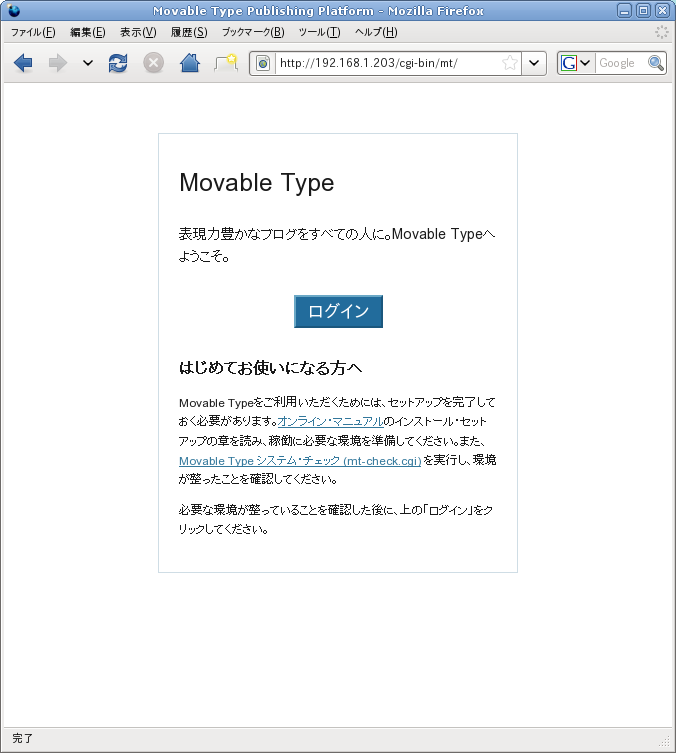Open the ファイル(F) menu
This screenshot has height=753, width=676.
click(33, 32)
